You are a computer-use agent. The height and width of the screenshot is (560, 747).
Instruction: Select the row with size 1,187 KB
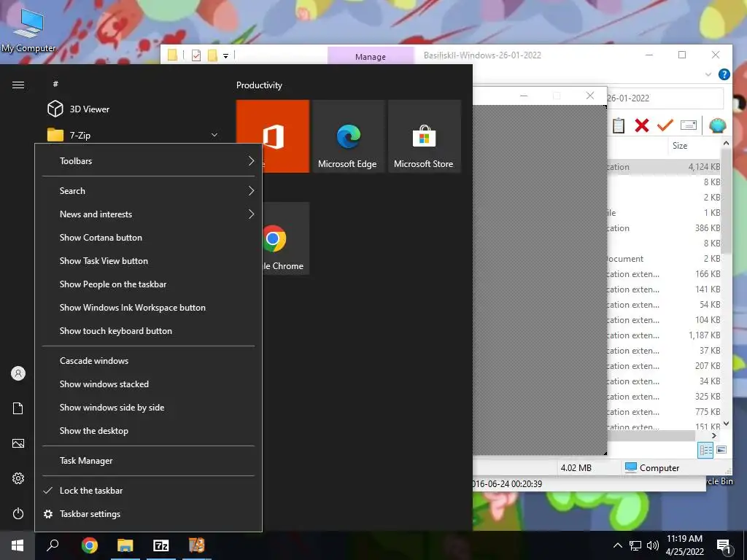(x=664, y=335)
